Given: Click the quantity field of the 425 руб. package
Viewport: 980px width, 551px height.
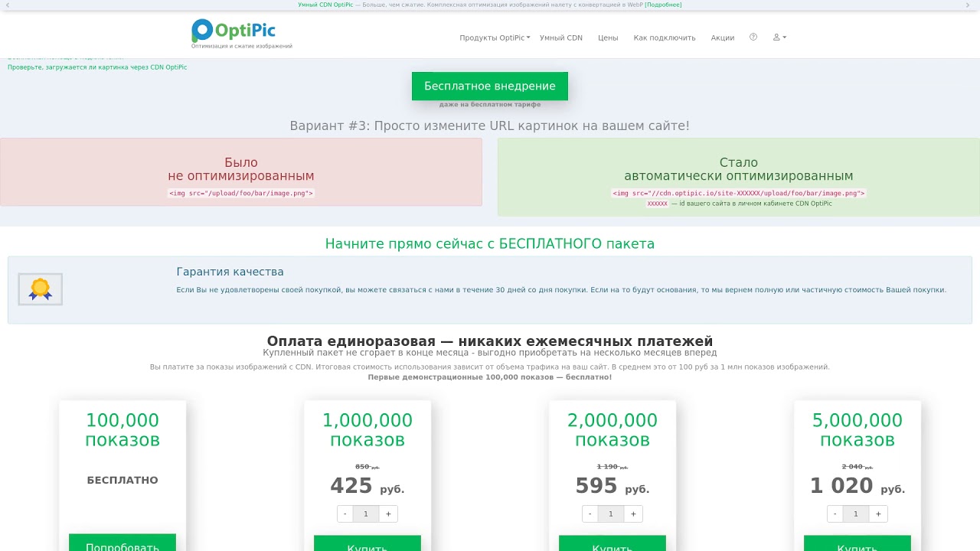Looking at the screenshot, I should (x=366, y=514).
